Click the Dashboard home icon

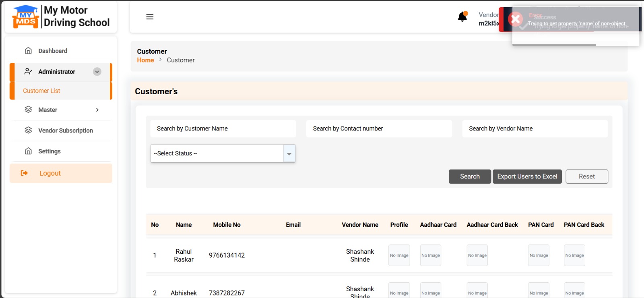pos(28,51)
